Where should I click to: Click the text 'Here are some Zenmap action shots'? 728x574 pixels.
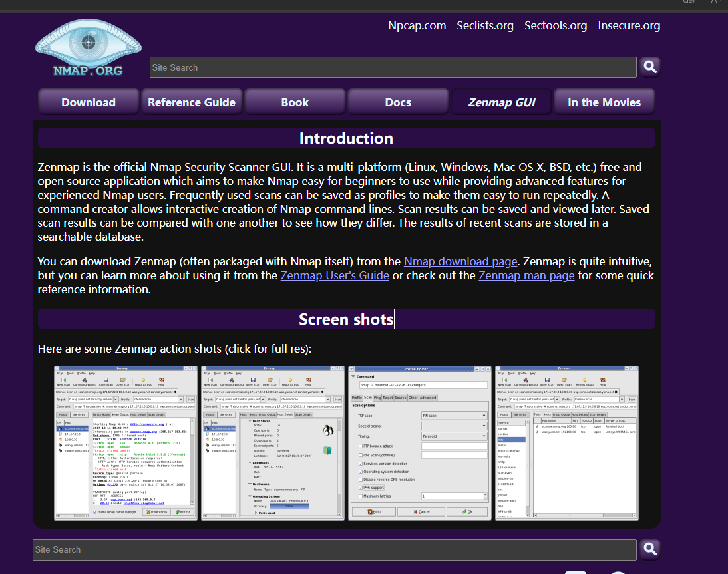tap(130, 349)
